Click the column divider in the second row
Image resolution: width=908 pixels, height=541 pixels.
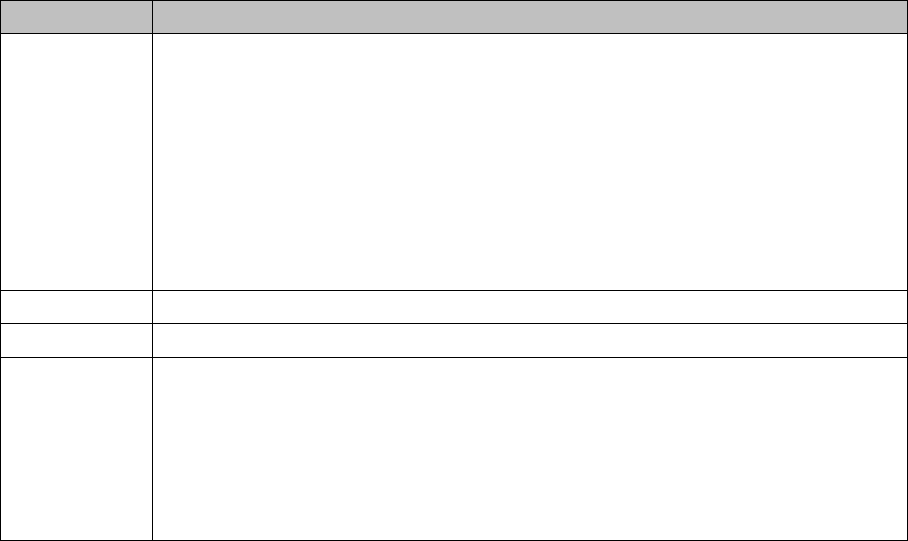click(152, 307)
